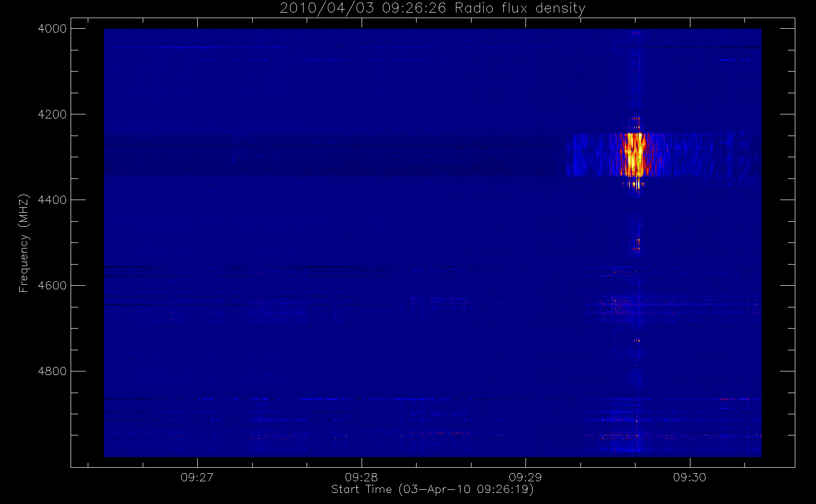
Task: Click the 4000 frequency axis label
Action: click(x=52, y=29)
